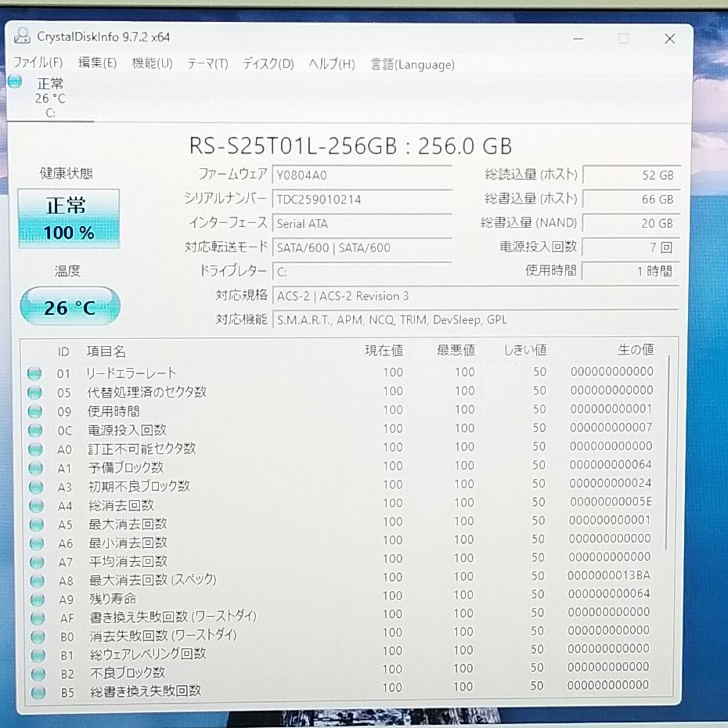Click the 正常 100 % health status button
Viewport: 728px width, 728px height.
(x=69, y=218)
